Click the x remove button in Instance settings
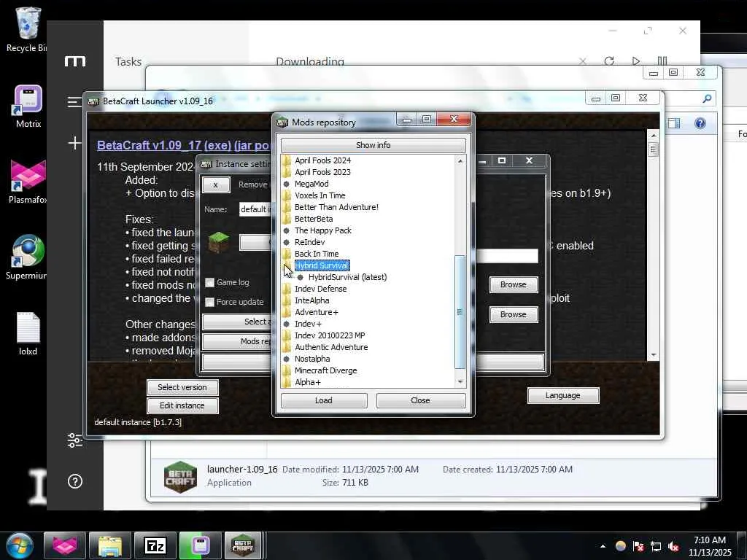The image size is (747, 560). pyautogui.click(x=216, y=184)
